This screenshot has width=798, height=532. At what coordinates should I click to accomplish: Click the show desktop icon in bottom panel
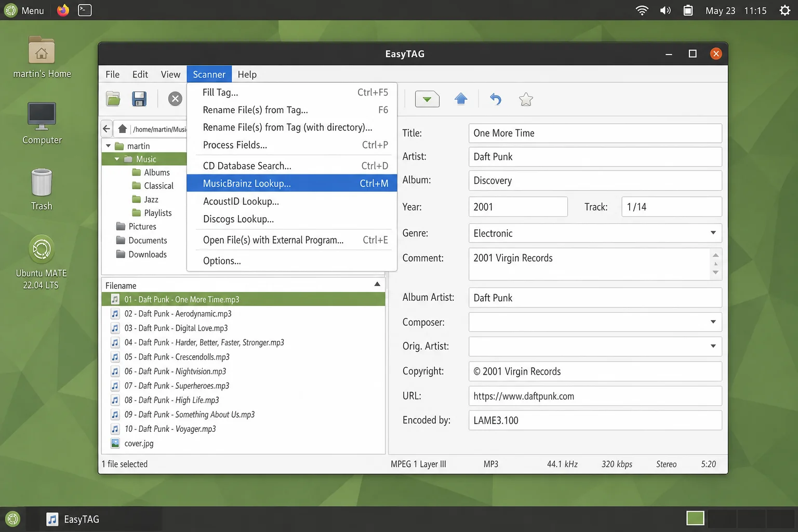12,518
